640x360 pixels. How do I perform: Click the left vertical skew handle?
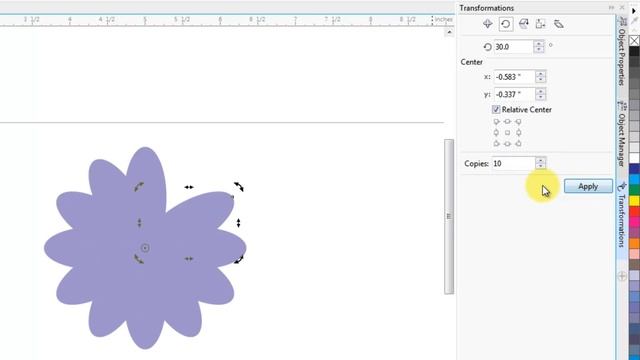coord(139,223)
